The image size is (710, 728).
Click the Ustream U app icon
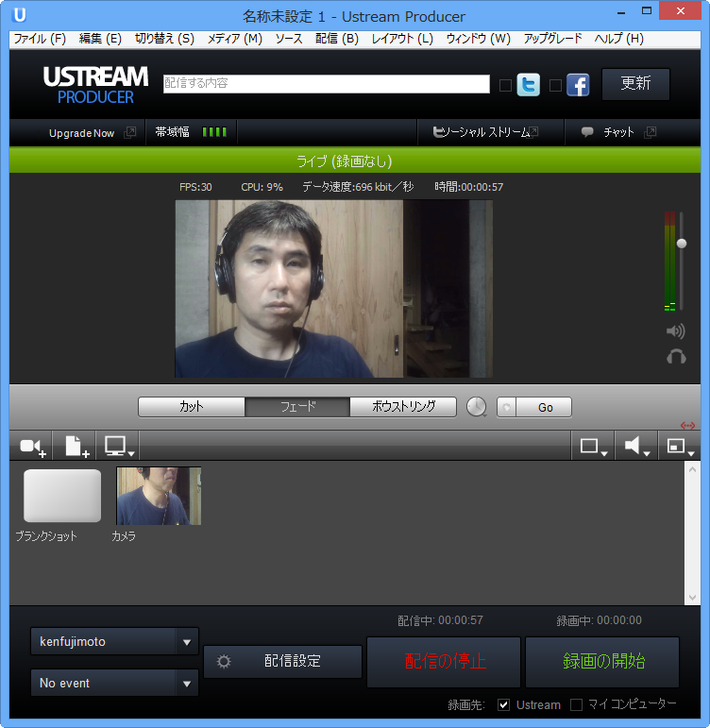point(19,15)
